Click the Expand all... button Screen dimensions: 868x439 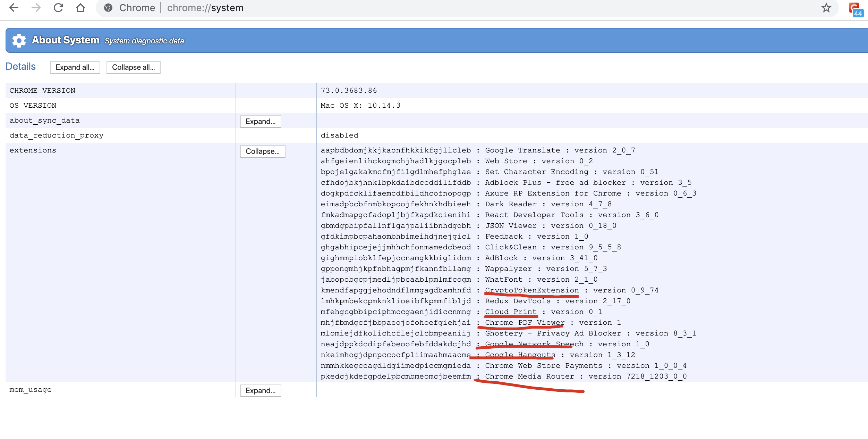tap(75, 67)
